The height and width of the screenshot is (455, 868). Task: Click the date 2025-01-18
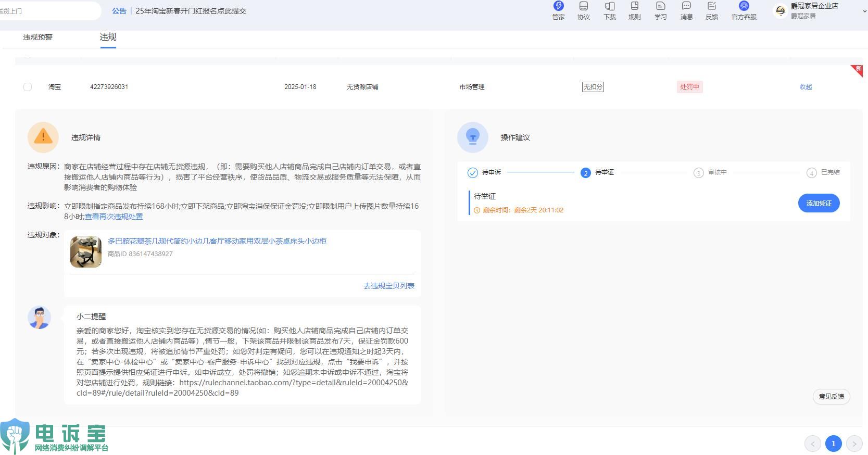[300, 87]
